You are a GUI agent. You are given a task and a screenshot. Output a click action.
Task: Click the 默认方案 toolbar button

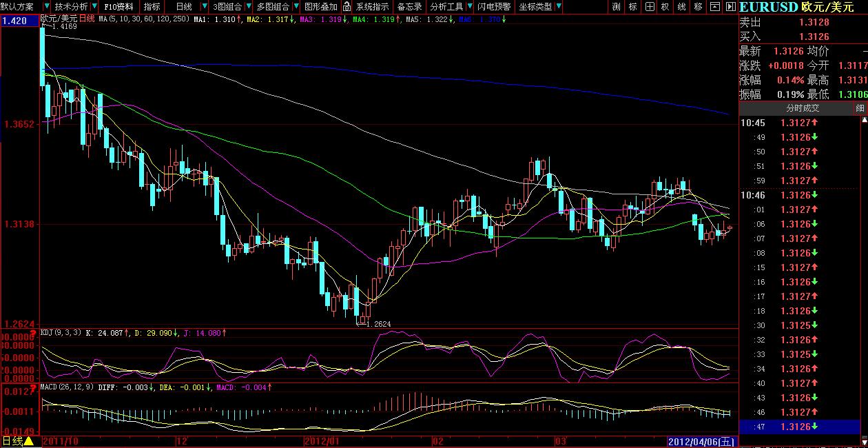point(17,6)
